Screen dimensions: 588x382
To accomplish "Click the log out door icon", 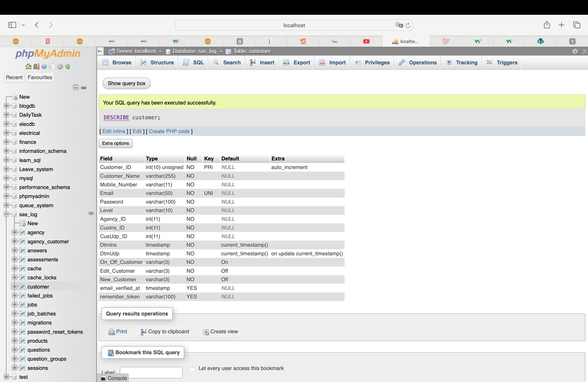I will [36, 66].
